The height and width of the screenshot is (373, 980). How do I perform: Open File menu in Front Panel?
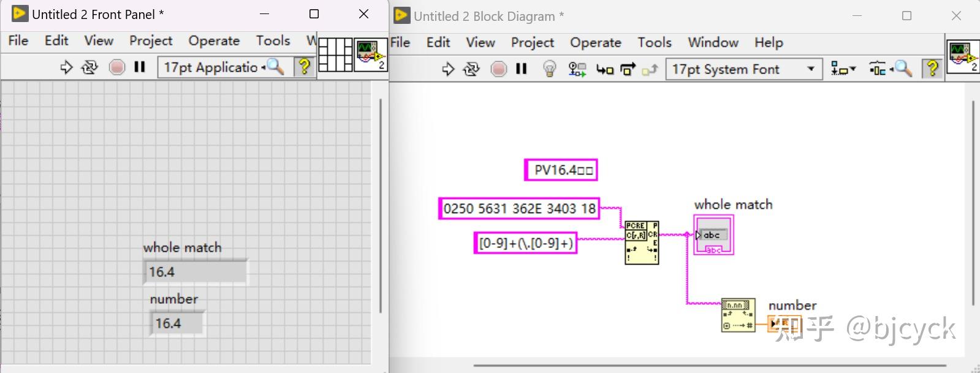coord(18,40)
